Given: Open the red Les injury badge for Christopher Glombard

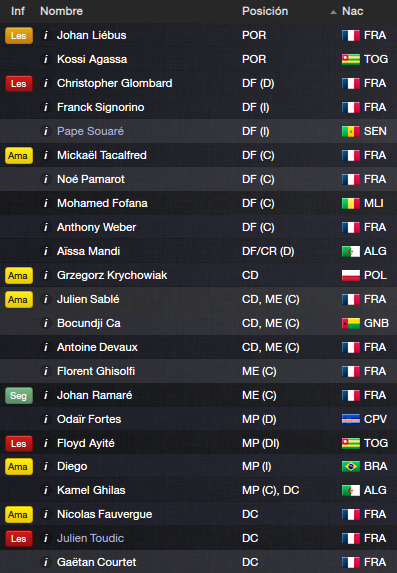Looking at the screenshot, I should point(19,84).
